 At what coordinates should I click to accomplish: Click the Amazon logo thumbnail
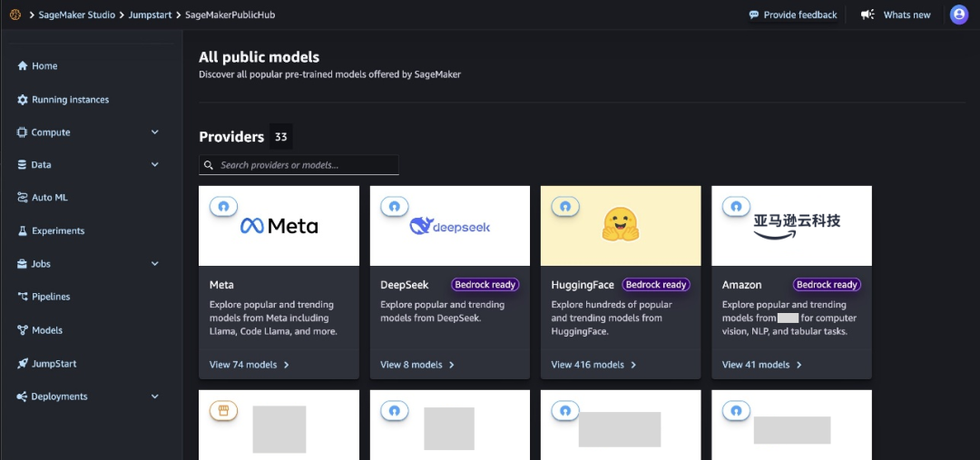click(x=792, y=226)
